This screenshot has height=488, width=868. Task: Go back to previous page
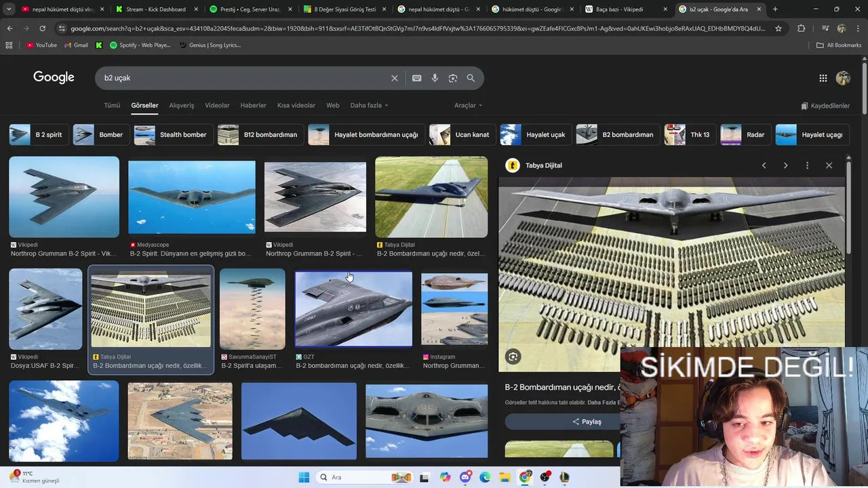[x=9, y=28]
